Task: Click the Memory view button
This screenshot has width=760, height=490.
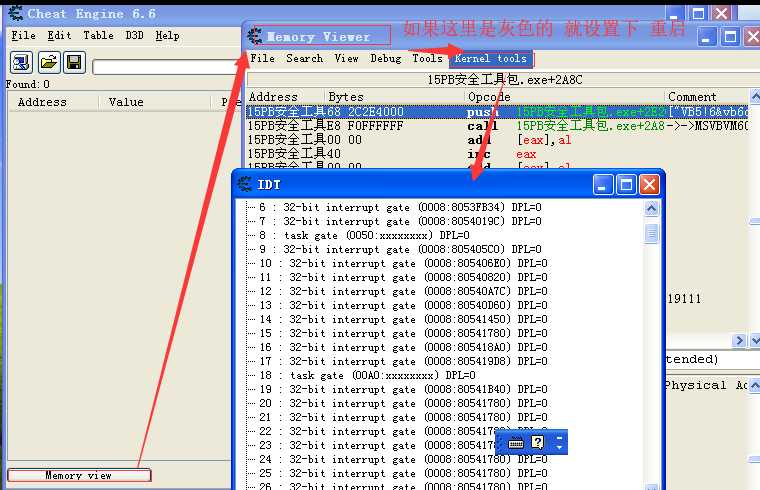Action: click(79, 475)
